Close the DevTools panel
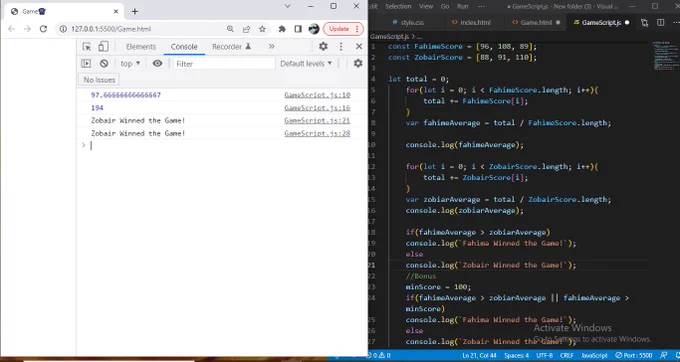 359,46
